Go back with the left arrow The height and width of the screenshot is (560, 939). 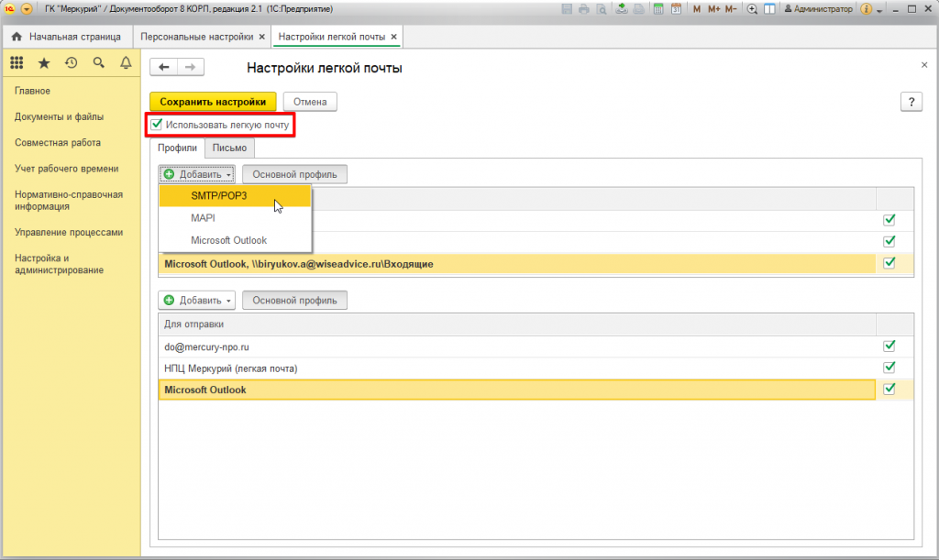click(x=164, y=68)
